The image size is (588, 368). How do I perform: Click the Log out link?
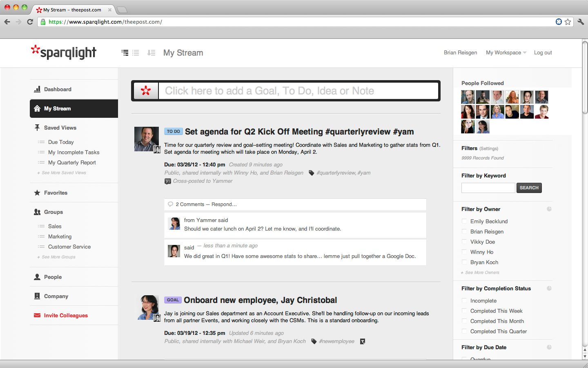point(543,53)
